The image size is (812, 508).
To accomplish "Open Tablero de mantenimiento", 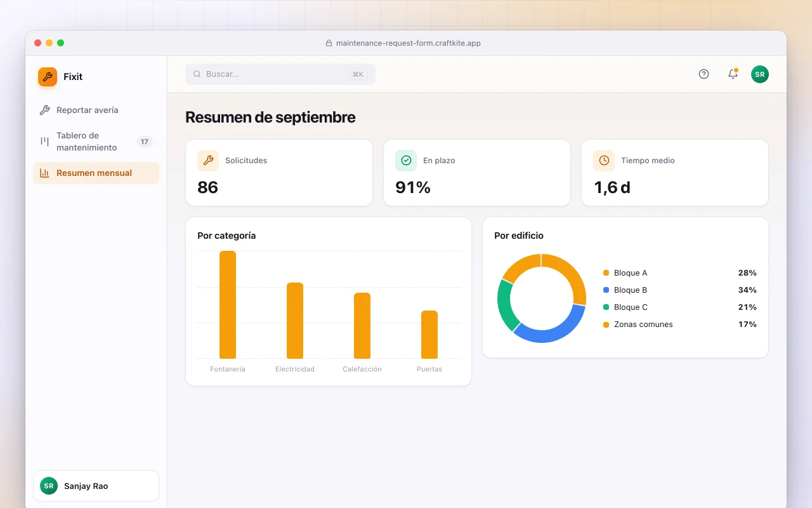I will point(96,142).
